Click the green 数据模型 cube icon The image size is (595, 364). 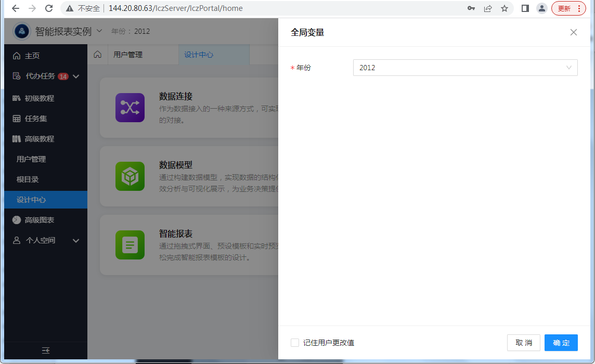[130, 176]
